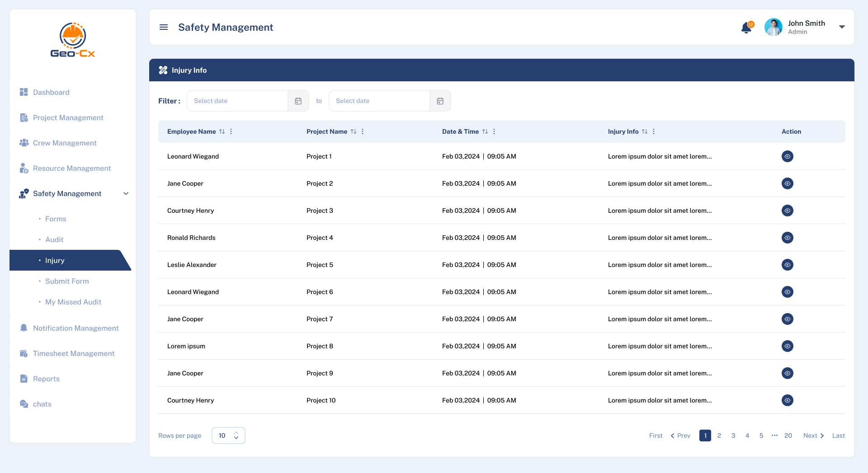Sort table by Date & Time
The height and width of the screenshot is (473, 868).
pos(485,131)
